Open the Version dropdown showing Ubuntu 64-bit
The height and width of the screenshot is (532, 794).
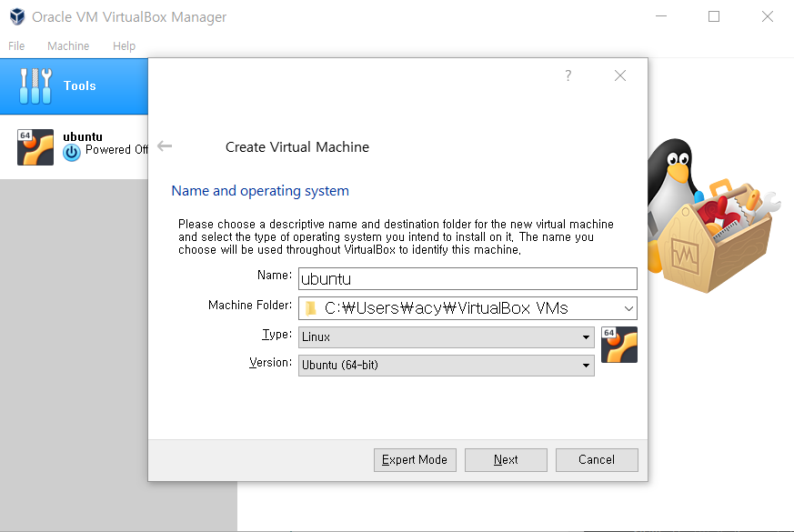coord(585,365)
